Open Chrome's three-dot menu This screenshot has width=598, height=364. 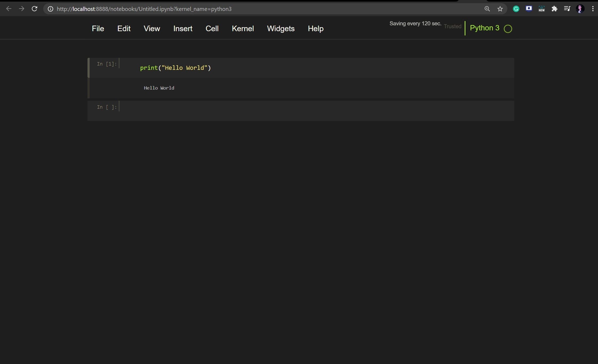click(x=593, y=9)
